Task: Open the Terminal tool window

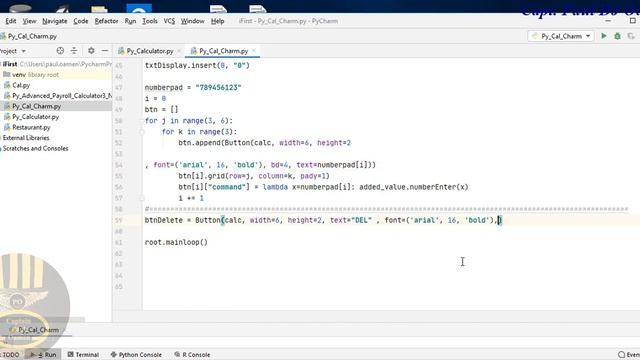Action: (x=83, y=355)
